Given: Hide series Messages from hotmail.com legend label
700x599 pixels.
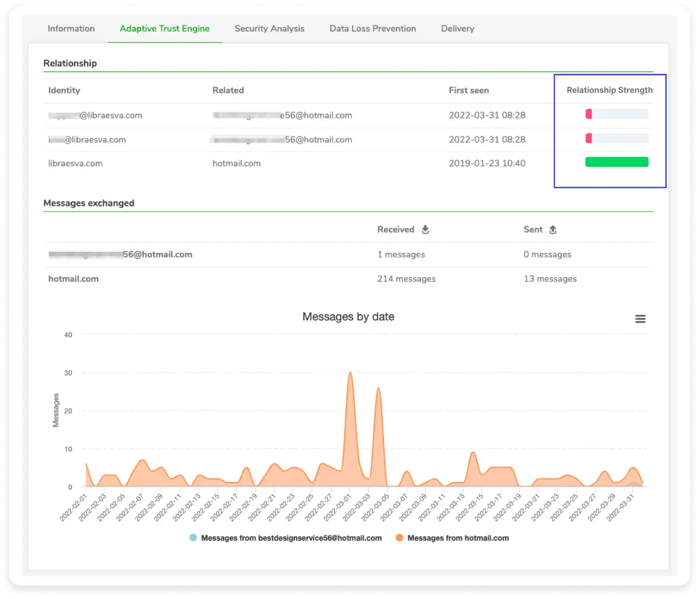Looking at the screenshot, I should click(458, 538).
